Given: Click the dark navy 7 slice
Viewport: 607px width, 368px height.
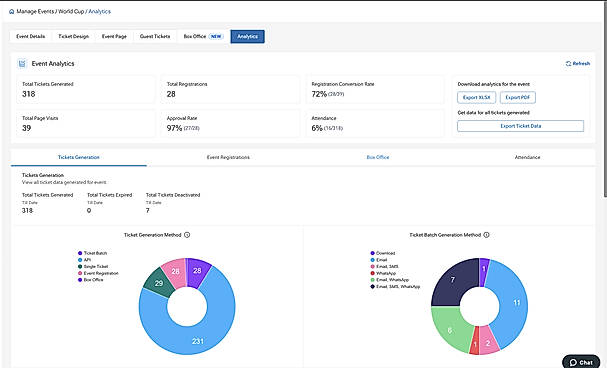Looking at the screenshot, I should click(453, 280).
